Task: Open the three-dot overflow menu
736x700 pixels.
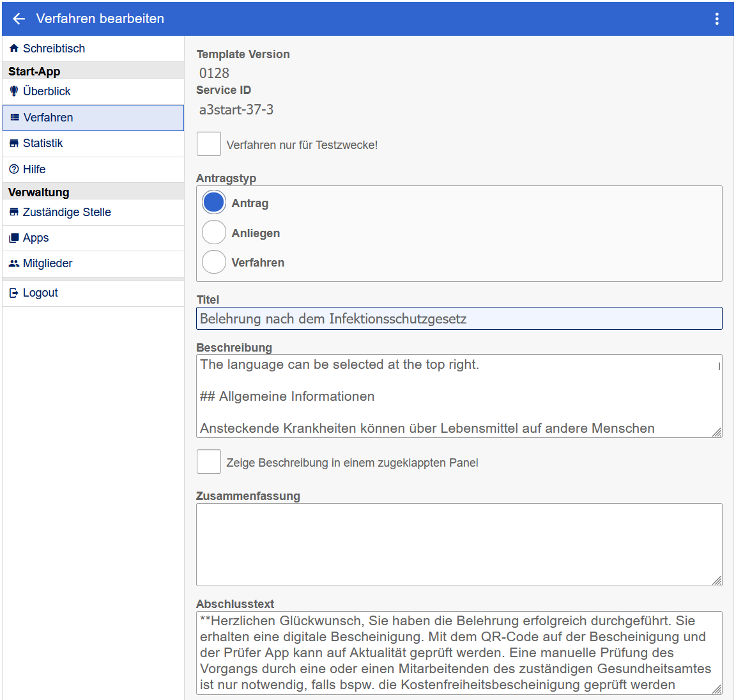Action: 717,19
